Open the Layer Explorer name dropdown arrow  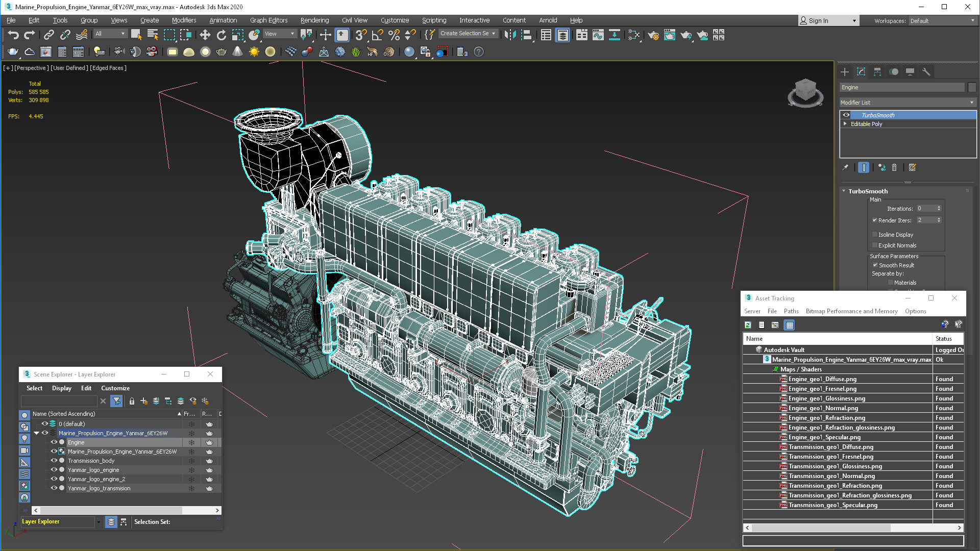99,522
